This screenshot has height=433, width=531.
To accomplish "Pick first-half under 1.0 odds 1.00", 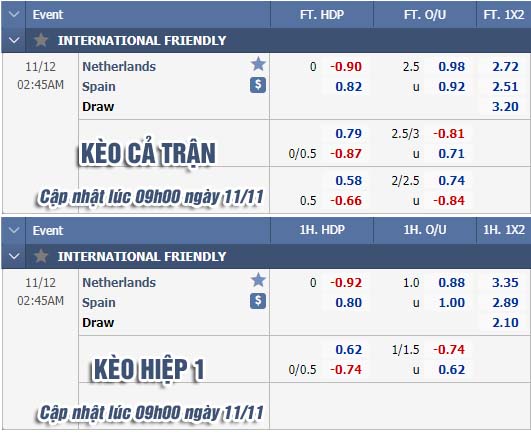I will pyautogui.click(x=452, y=302).
